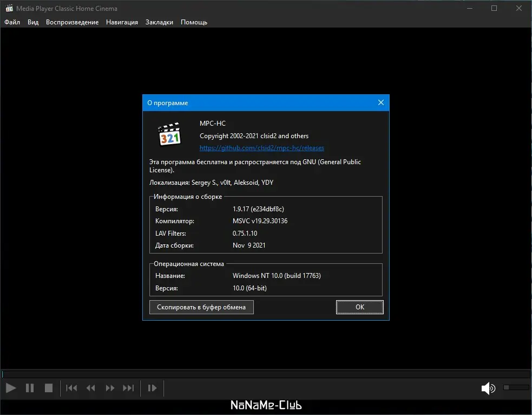Skip to next file icon
The height and width of the screenshot is (415, 532).
[x=128, y=388]
